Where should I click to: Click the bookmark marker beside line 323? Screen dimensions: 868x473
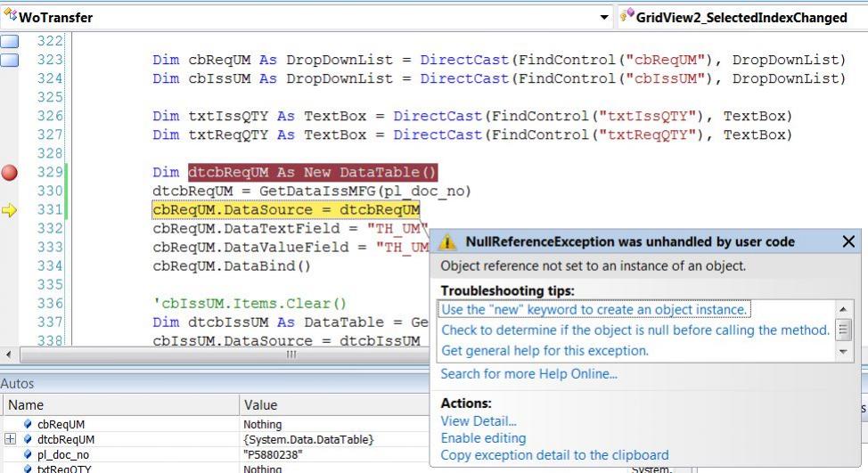pos(10,60)
